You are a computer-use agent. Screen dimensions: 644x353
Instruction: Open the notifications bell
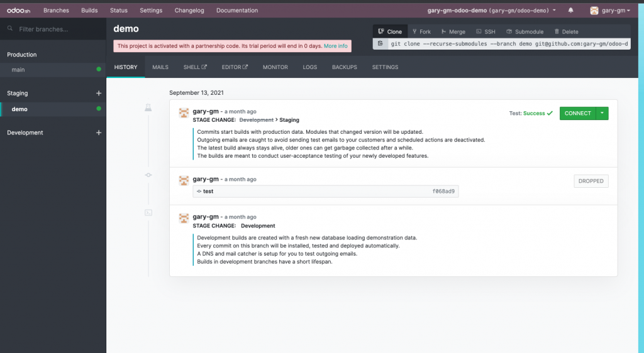[x=570, y=10]
